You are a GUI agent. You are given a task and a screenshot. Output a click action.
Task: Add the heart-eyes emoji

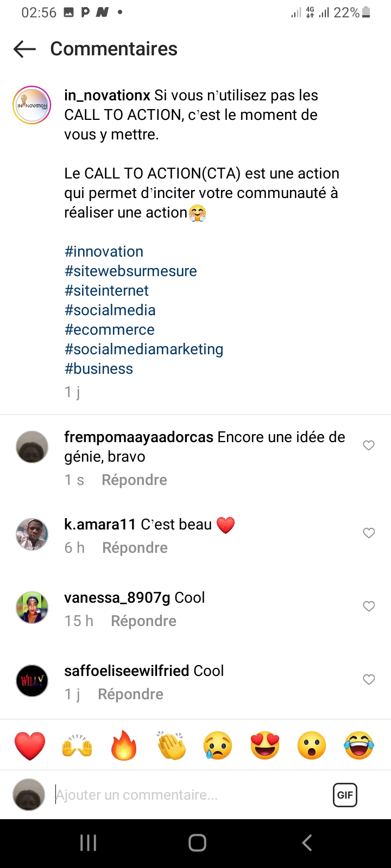pos(265,745)
